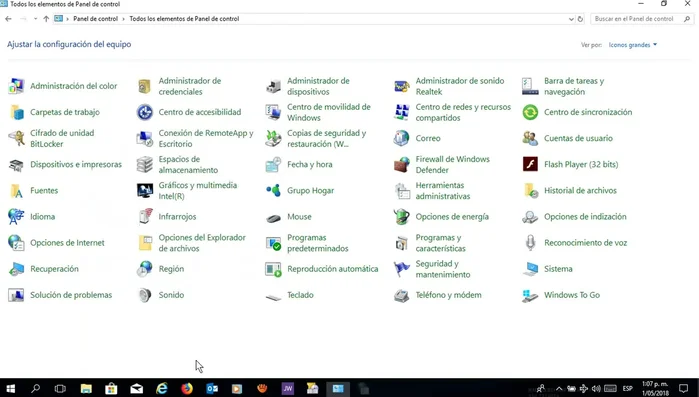Image resolution: width=699 pixels, height=397 pixels.
Task: Open the Mouse settings icon
Action: pos(273,217)
